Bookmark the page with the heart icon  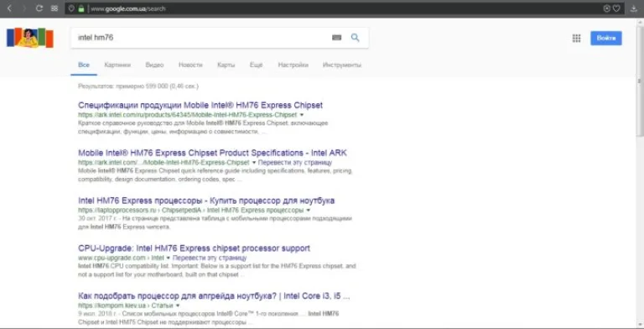[616, 8]
